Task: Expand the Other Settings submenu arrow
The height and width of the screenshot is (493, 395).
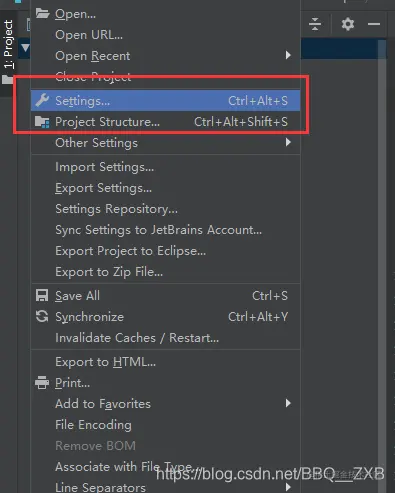Action: click(x=288, y=142)
